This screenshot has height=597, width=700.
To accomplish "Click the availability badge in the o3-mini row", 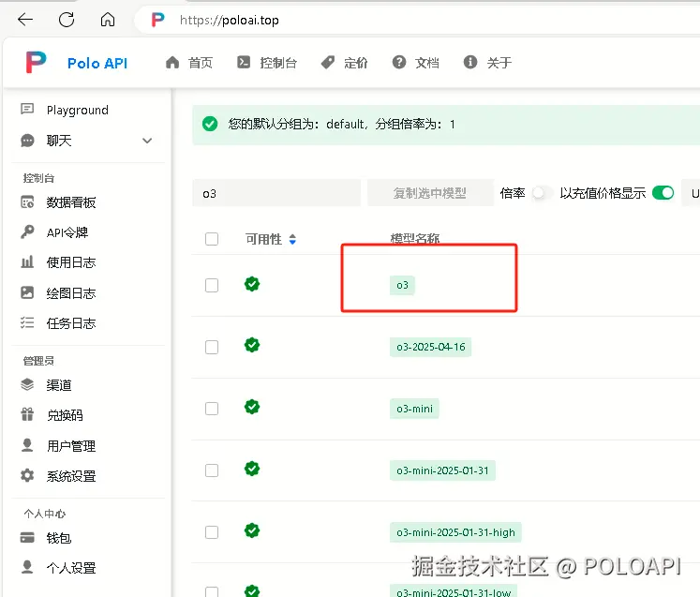I will click(x=252, y=407).
